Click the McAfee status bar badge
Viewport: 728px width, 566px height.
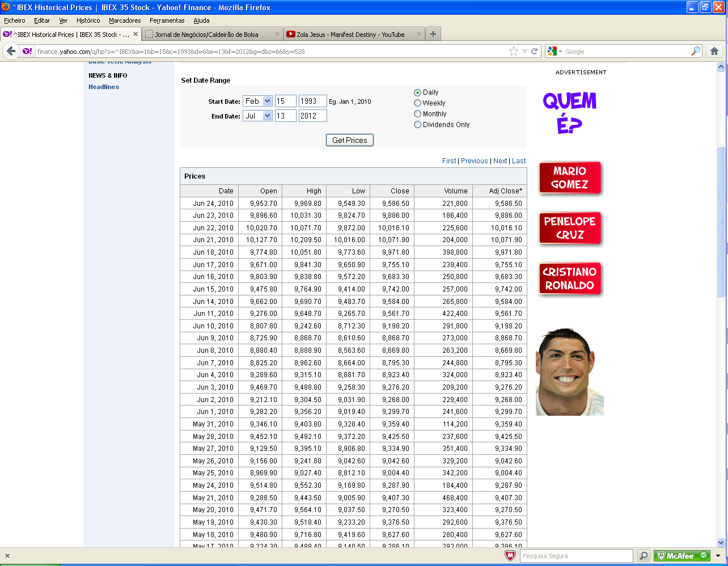pyautogui.click(x=682, y=556)
